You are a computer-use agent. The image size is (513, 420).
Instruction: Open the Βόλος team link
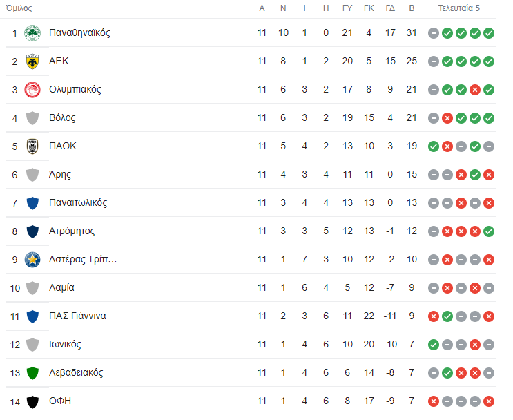pos(62,118)
